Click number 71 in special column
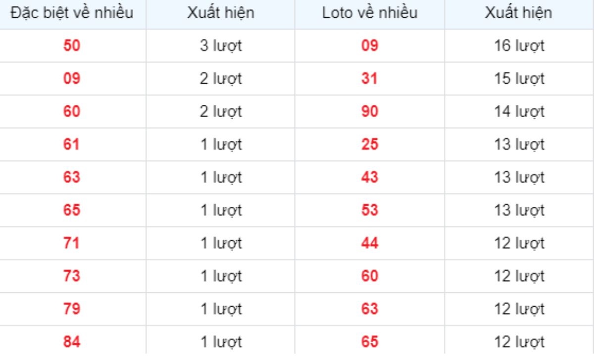 click(72, 243)
